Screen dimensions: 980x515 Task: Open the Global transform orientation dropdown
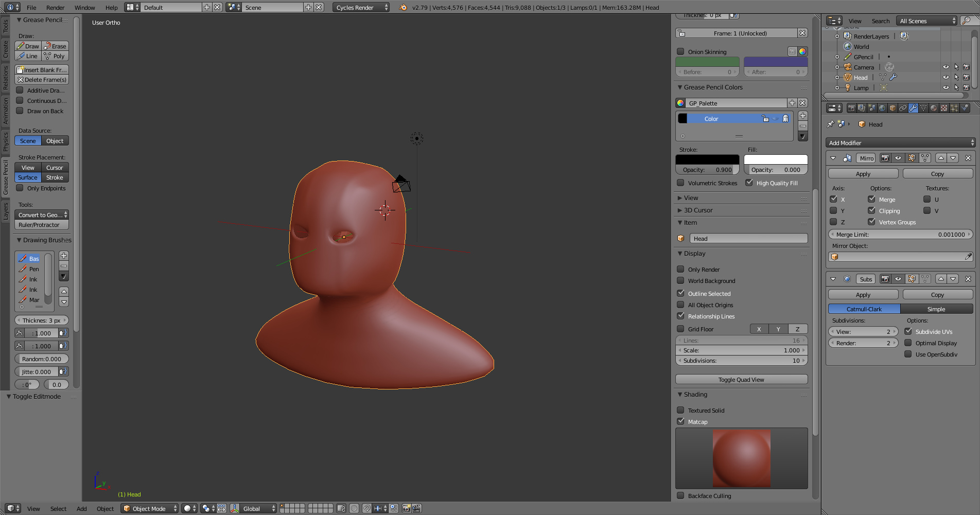[258, 508]
